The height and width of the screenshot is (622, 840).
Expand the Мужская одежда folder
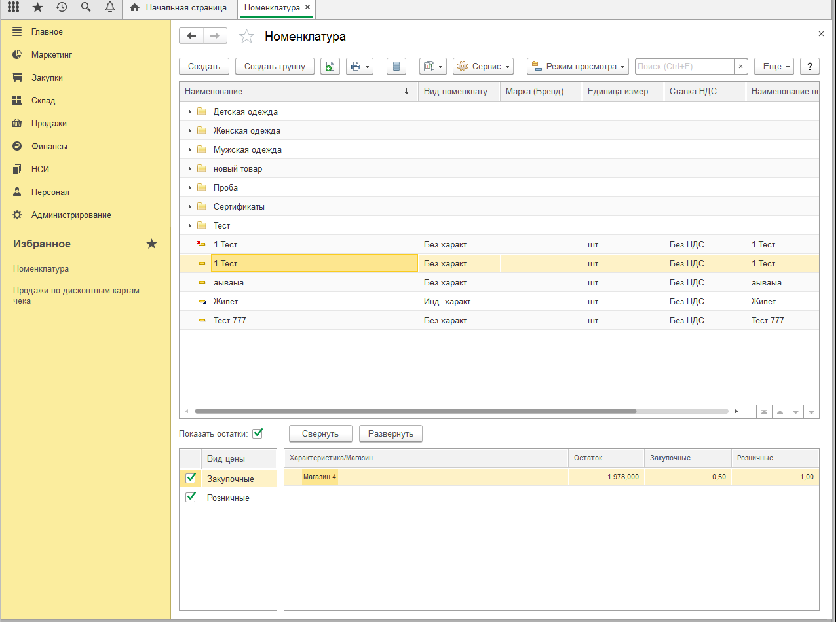[x=190, y=149]
